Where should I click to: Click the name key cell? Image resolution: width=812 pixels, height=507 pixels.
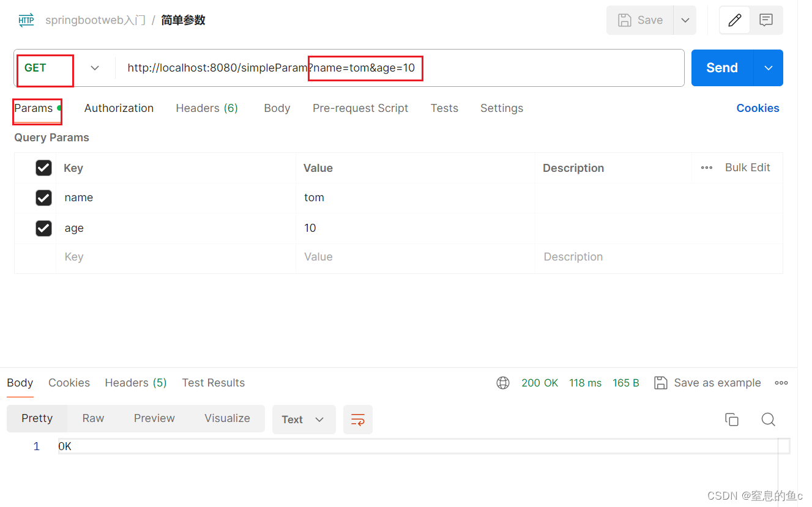176,198
